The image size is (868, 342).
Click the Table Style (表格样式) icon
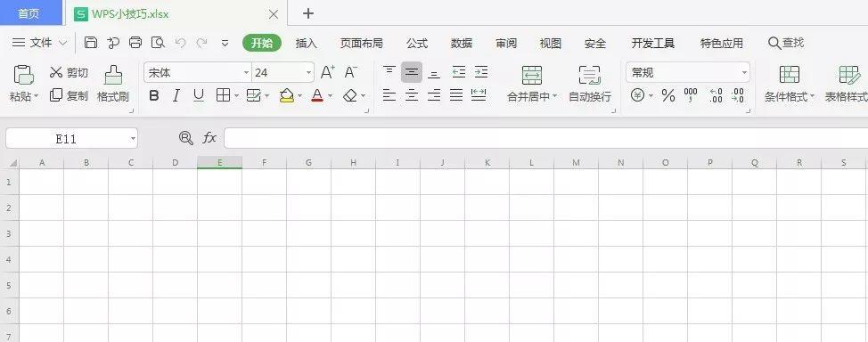click(x=849, y=75)
